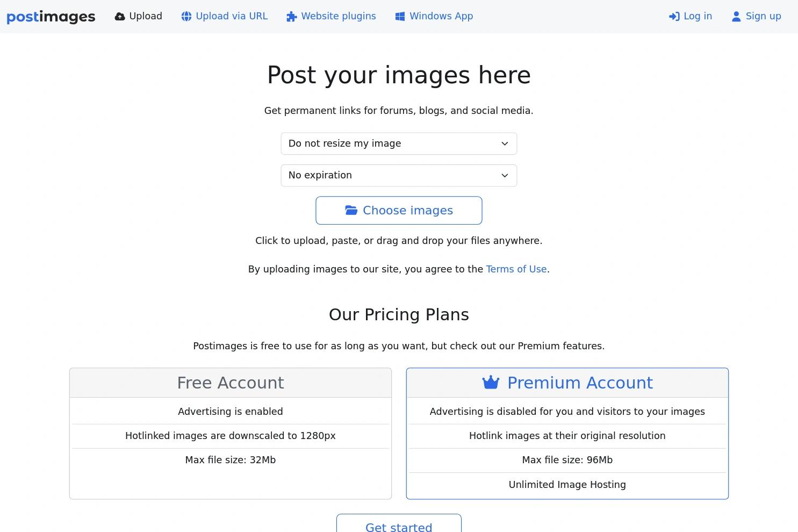
Task: Open the Upload via URL page
Action: click(x=232, y=16)
